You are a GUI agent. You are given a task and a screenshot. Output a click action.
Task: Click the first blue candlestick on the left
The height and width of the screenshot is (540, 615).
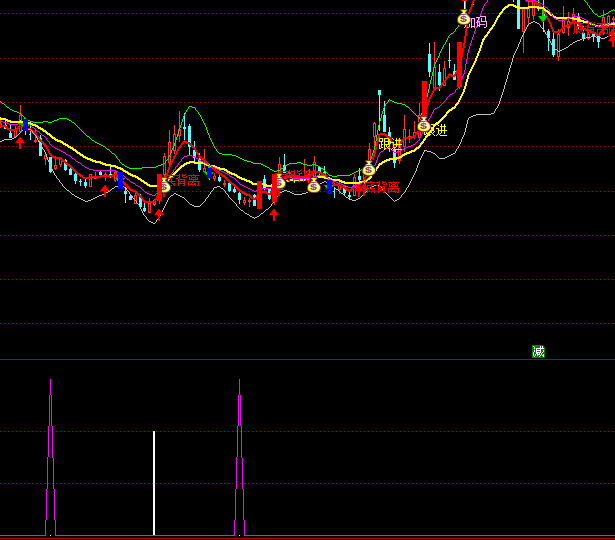(120, 180)
